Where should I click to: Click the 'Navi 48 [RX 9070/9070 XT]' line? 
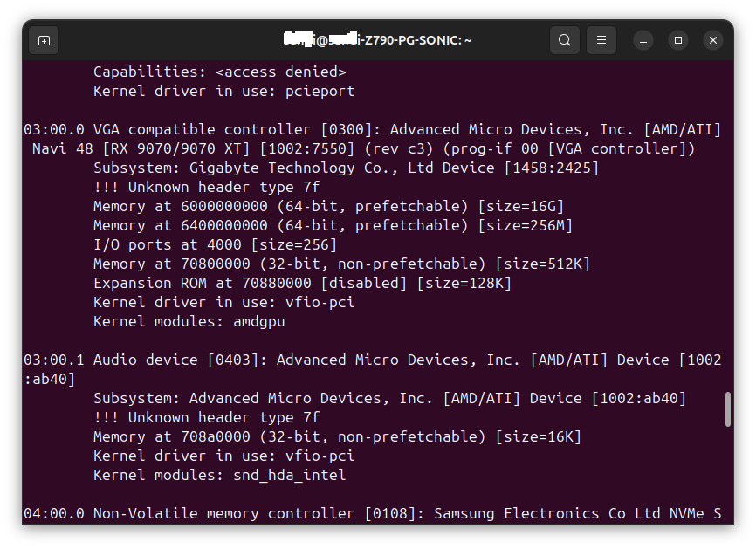363,148
